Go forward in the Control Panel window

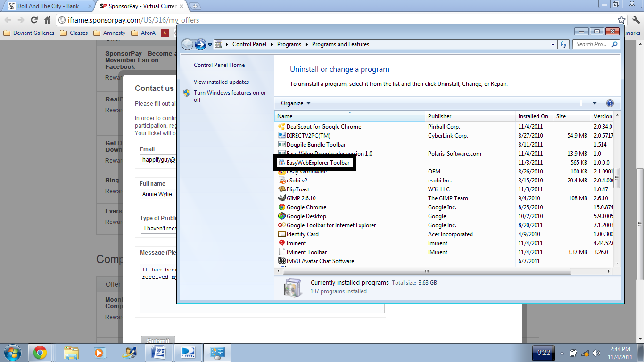tap(200, 44)
